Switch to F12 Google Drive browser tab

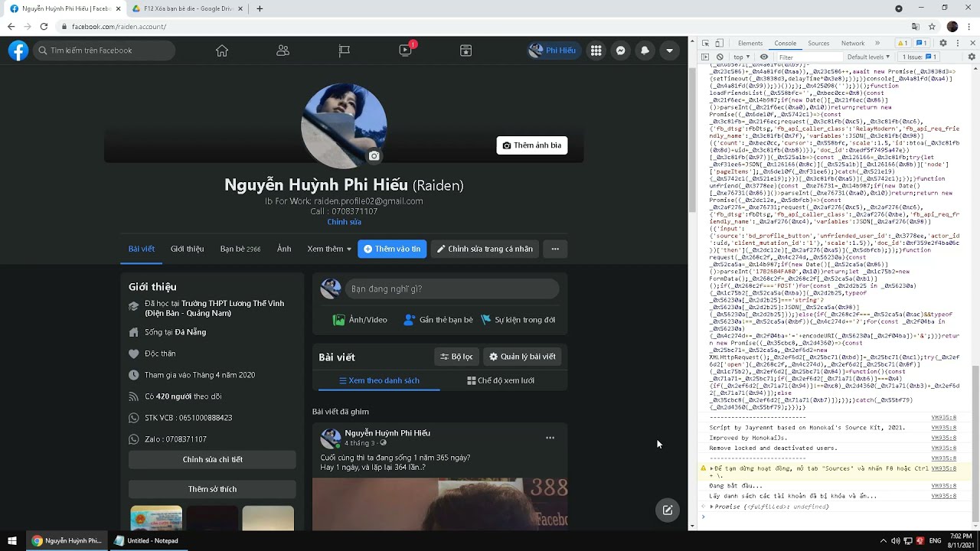click(188, 8)
